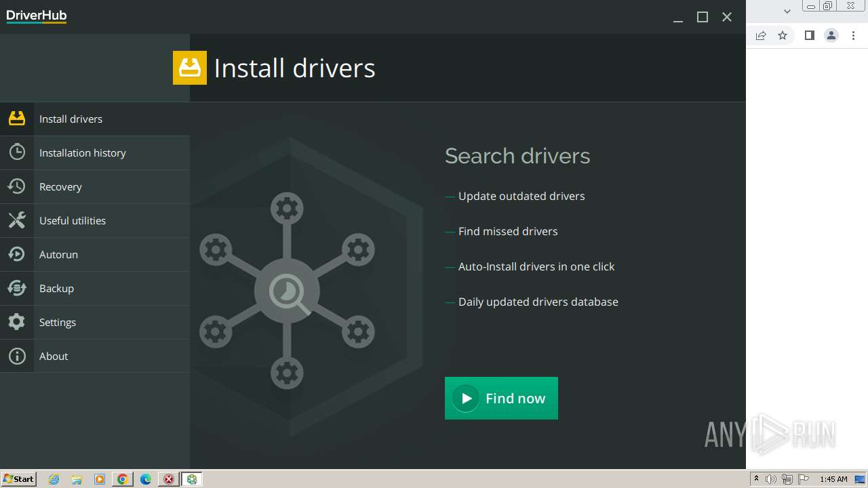Click the 'Find missed drivers' text
868x488 pixels.
(508, 231)
